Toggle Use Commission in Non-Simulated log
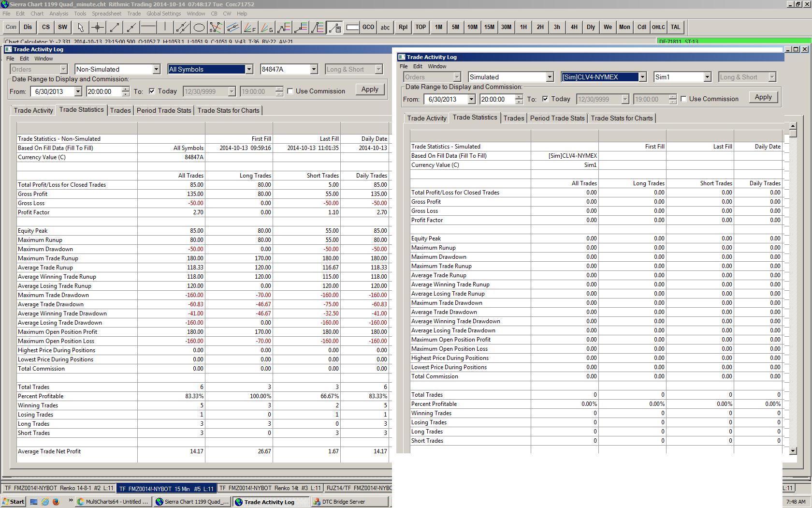 [x=290, y=91]
